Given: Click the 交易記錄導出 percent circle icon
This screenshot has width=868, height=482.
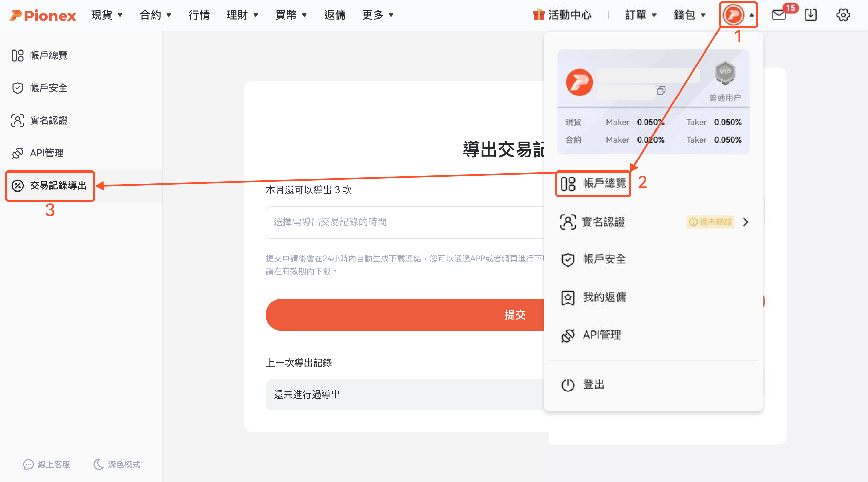Looking at the screenshot, I should [17, 185].
